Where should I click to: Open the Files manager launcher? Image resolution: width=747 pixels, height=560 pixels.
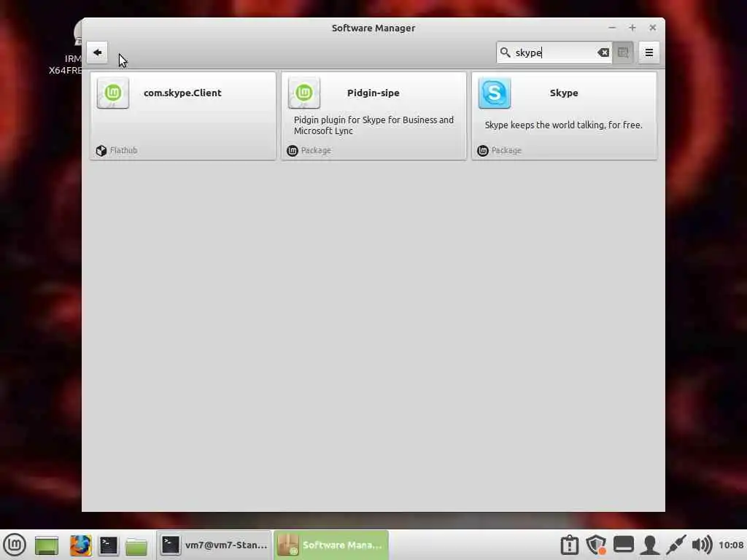pos(136,545)
